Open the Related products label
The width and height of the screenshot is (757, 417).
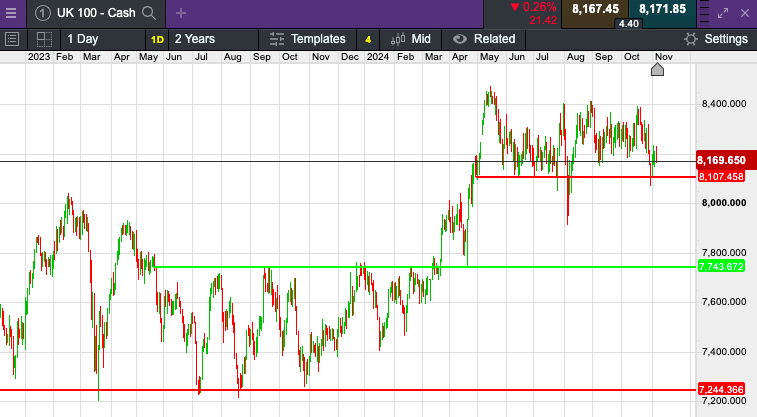click(494, 39)
